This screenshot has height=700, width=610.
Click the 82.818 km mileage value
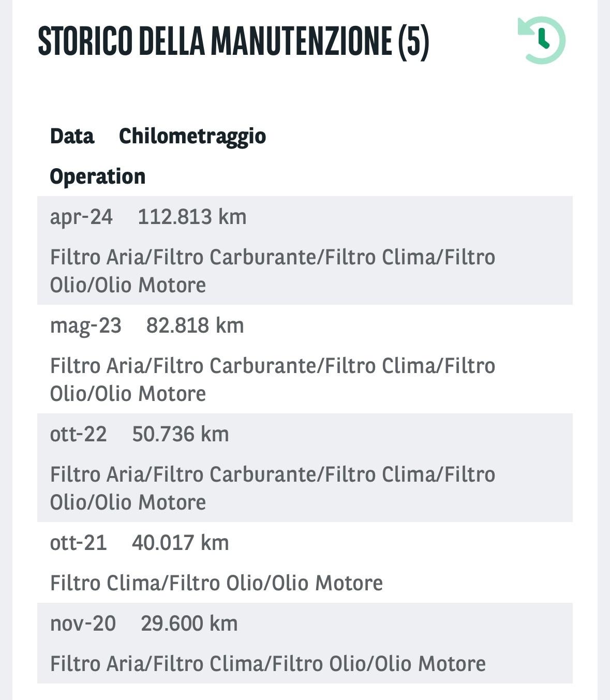195,325
